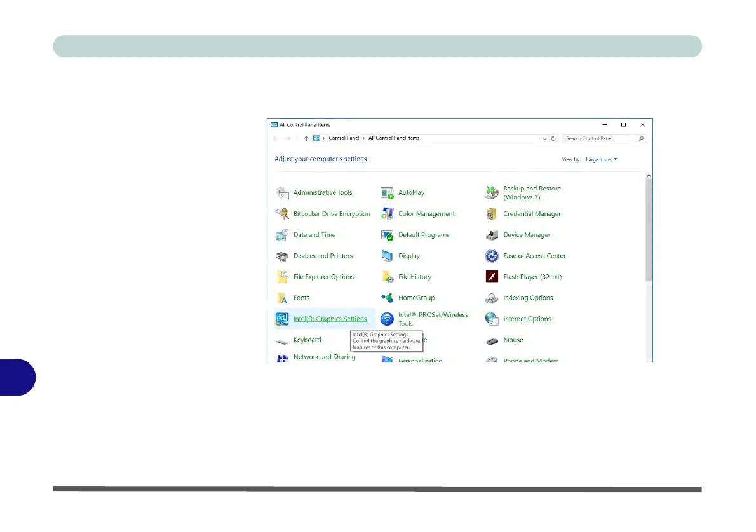Click the Flash Player (32-bit) icon

[x=492, y=277]
